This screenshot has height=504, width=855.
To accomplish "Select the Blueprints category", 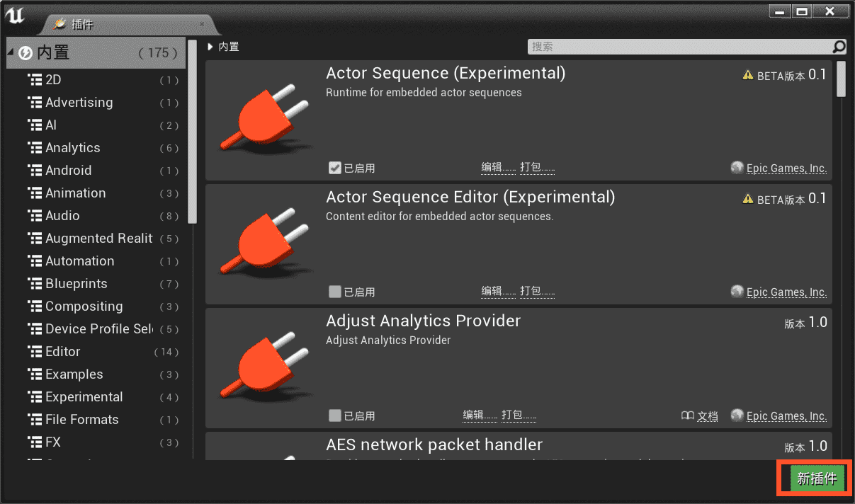I will [x=77, y=284].
